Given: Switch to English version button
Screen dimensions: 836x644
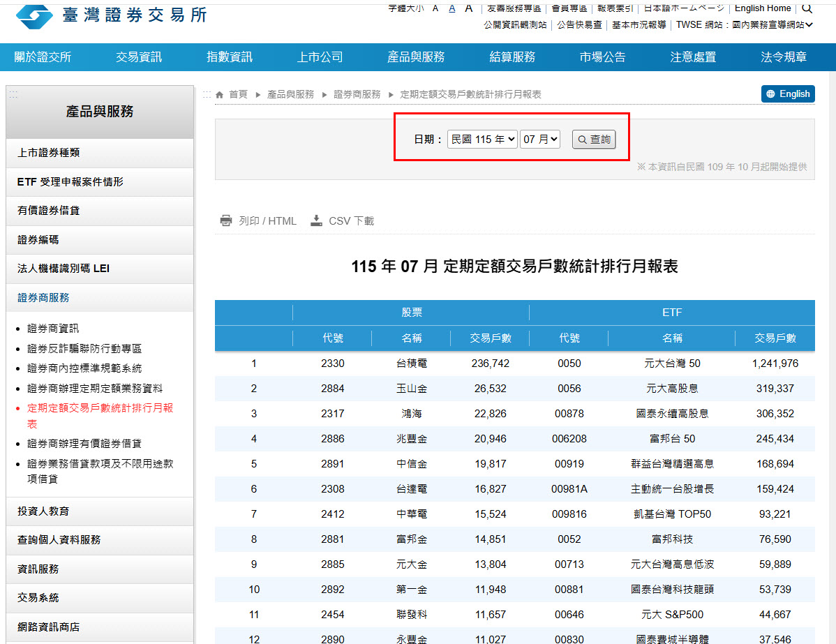Looking at the screenshot, I should pyautogui.click(x=788, y=93).
